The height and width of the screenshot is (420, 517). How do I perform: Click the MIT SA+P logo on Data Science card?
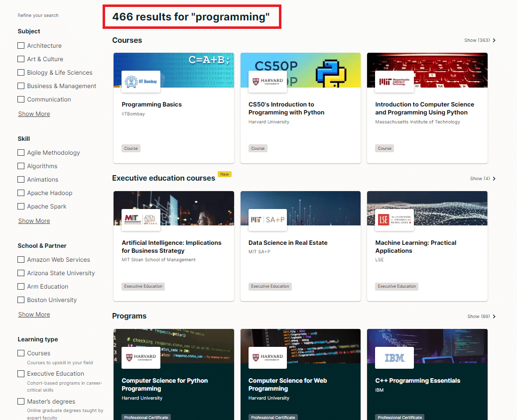(267, 219)
